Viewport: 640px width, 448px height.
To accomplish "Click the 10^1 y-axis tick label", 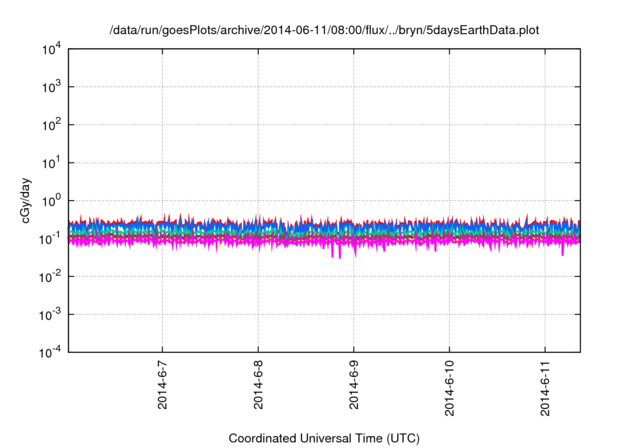I will [x=50, y=163].
